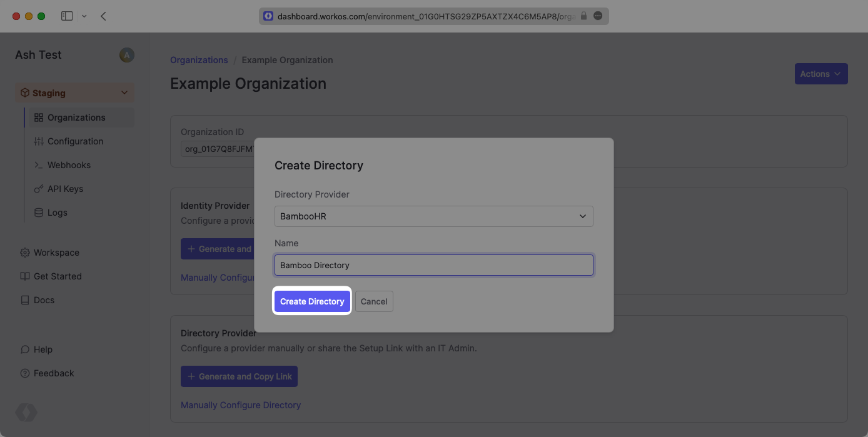
Task: Click the Manually Configure Directory link
Action: tap(241, 405)
